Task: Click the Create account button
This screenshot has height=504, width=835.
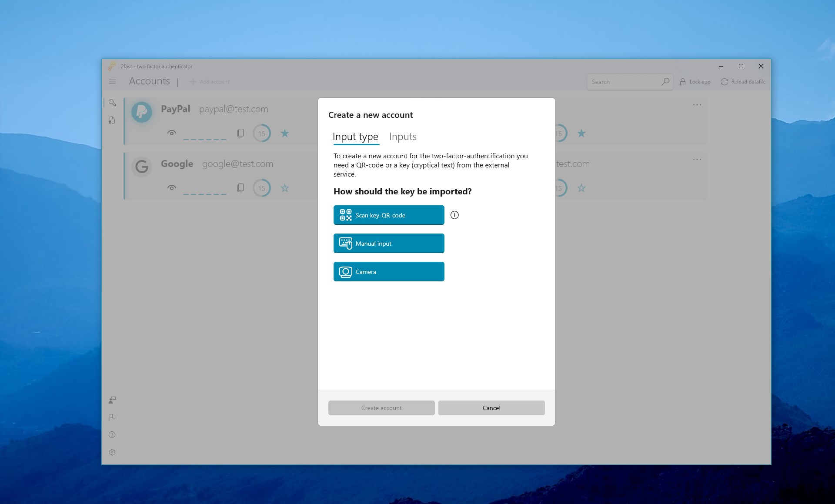Action: (x=381, y=407)
